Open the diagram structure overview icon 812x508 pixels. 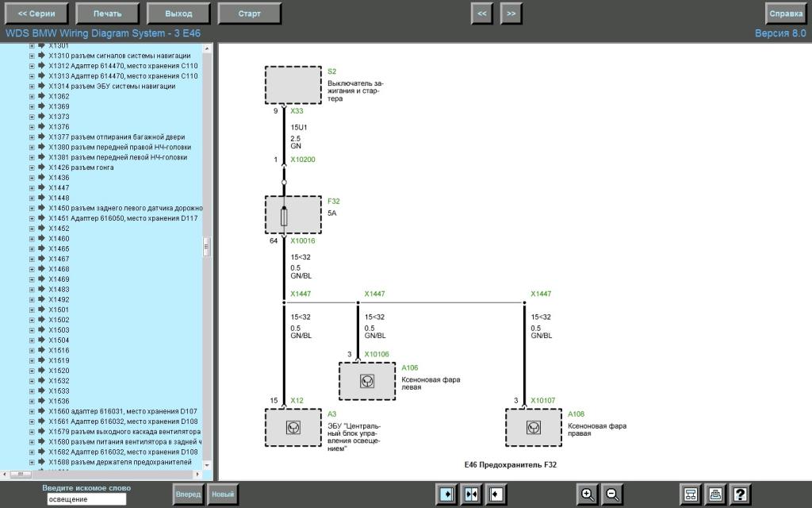[691, 494]
